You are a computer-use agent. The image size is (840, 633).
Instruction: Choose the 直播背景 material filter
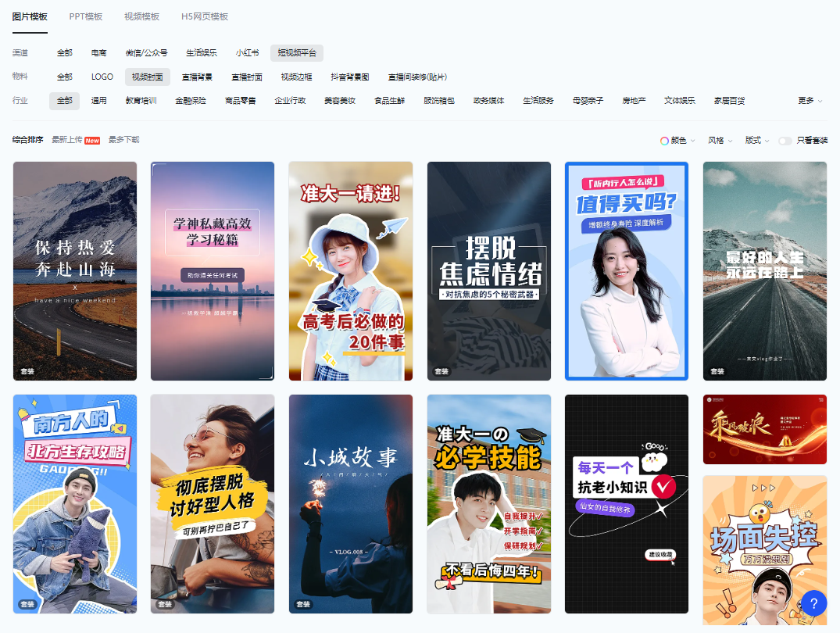point(197,77)
